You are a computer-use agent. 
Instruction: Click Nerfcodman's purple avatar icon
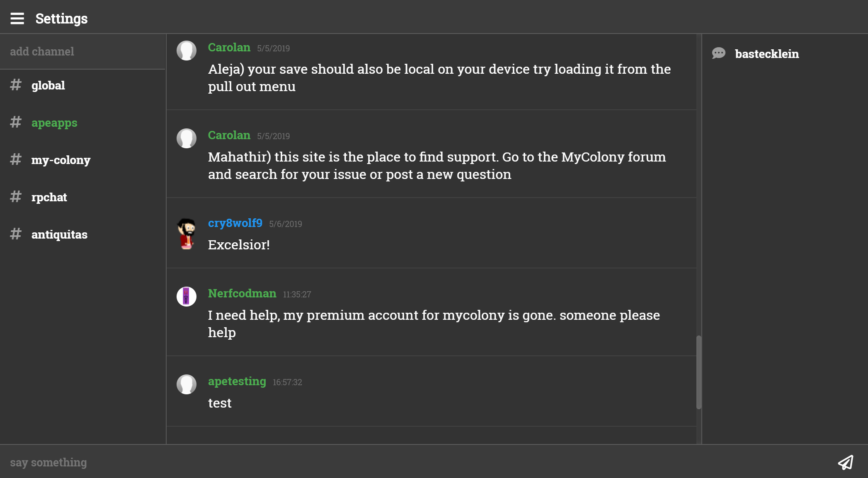pyautogui.click(x=187, y=297)
